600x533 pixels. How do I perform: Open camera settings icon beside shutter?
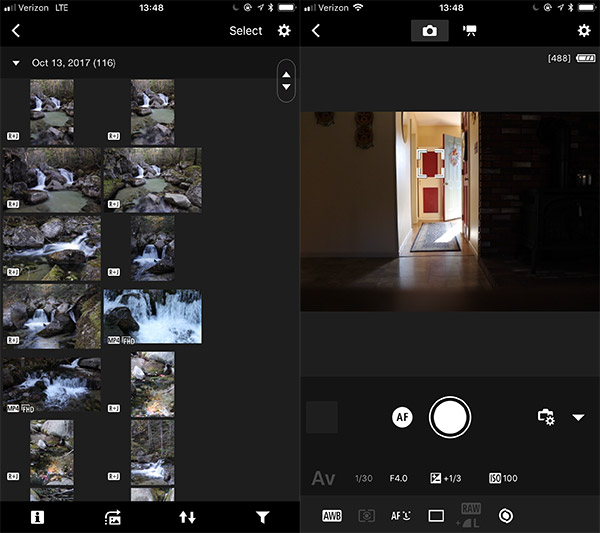pyautogui.click(x=545, y=417)
